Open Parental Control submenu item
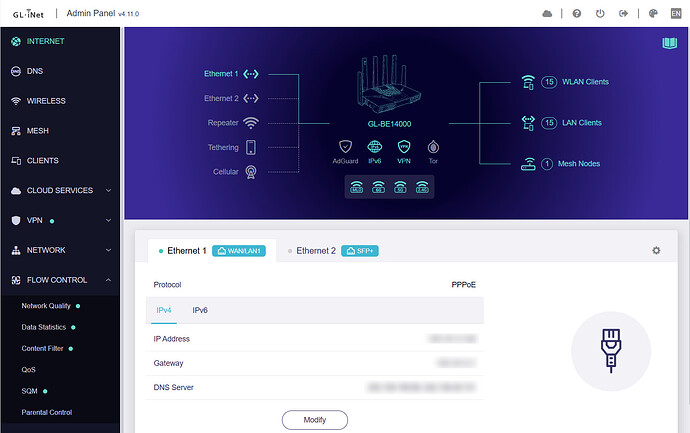This screenshot has width=690, height=433. click(x=47, y=413)
